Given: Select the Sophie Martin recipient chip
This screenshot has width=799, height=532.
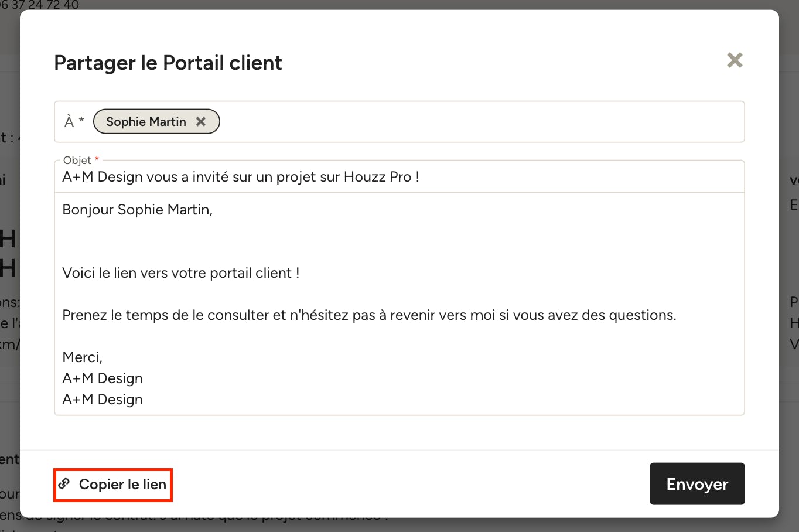Looking at the screenshot, I should tap(146, 121).
